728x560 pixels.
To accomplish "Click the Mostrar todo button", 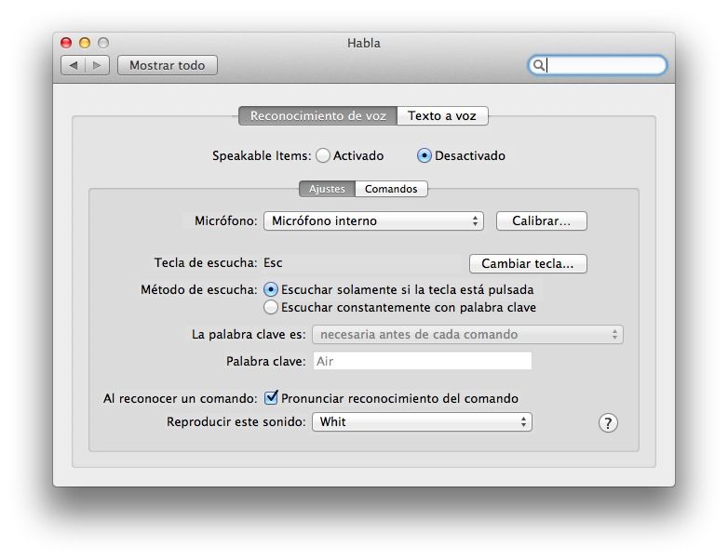I will pos(167,65).
